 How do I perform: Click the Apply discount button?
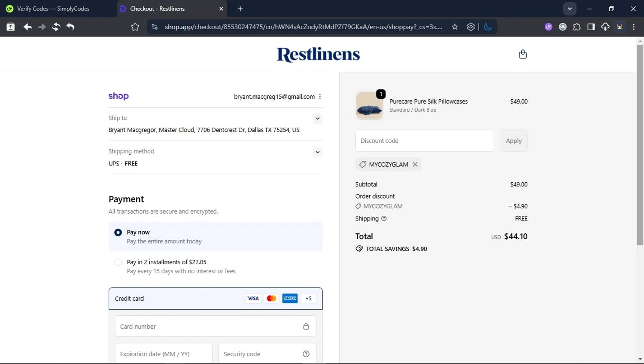(513, 141)
